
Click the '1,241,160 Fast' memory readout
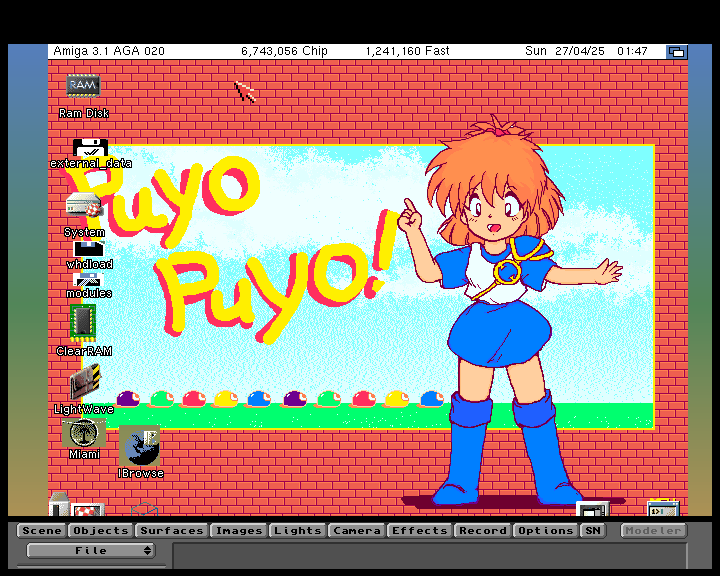(407, 51)
